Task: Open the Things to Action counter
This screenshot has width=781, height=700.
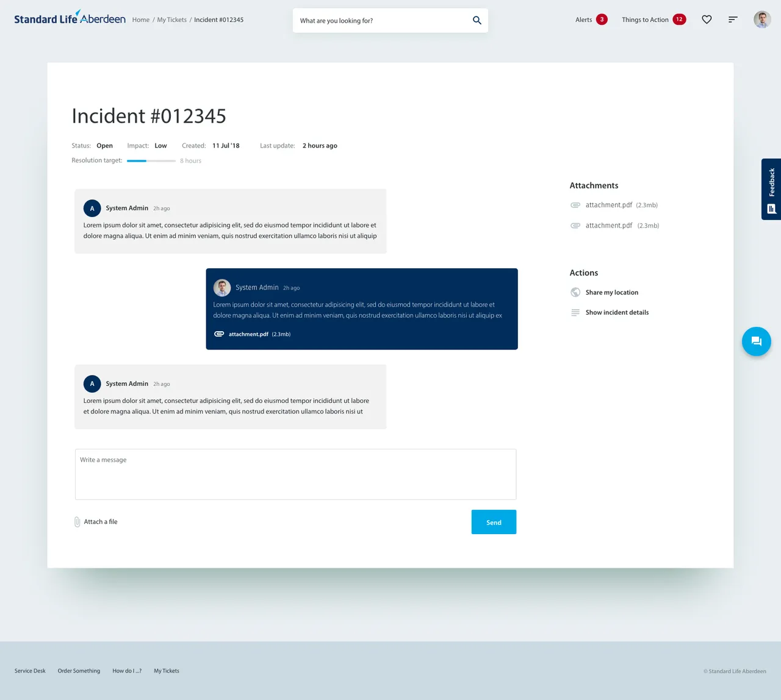Action: (x=678, y=20)
